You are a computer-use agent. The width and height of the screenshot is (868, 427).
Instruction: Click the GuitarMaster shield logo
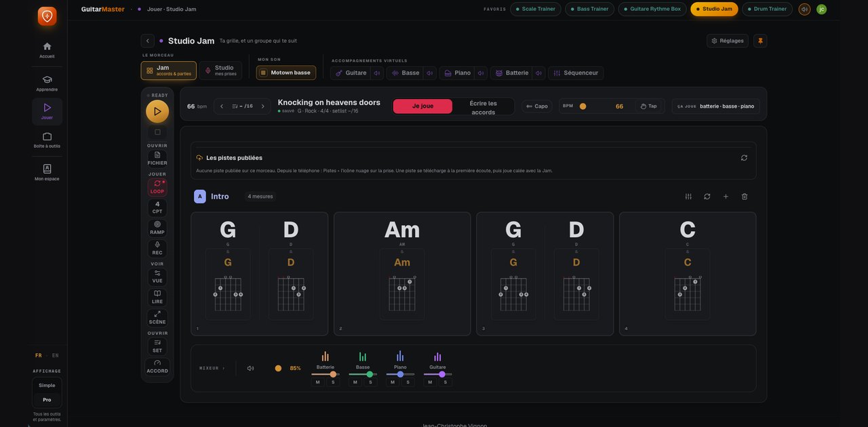tap(47, 16)
